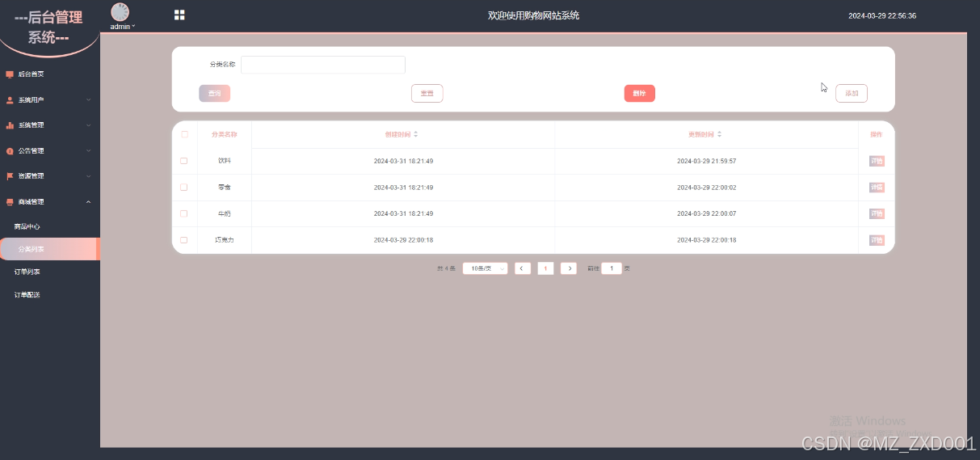
Task: Click the flag icon beside 资源管理
Action: (x=10, y=176)
